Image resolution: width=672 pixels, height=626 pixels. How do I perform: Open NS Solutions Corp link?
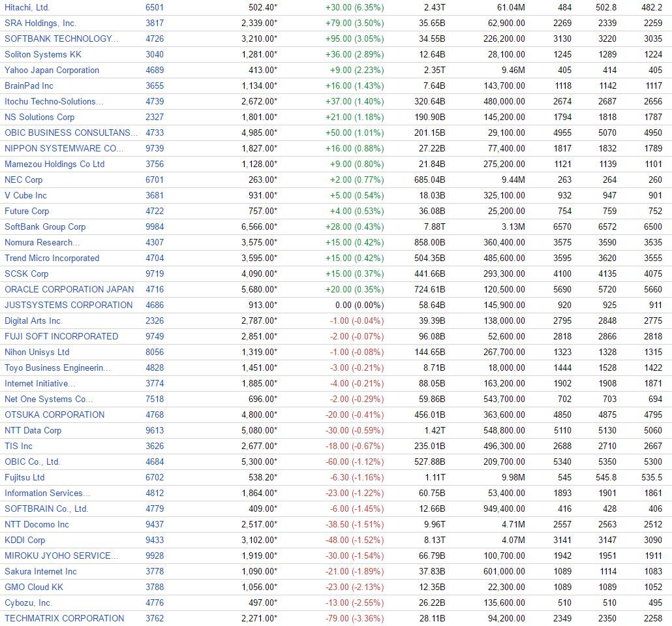(x=39, y=117)
